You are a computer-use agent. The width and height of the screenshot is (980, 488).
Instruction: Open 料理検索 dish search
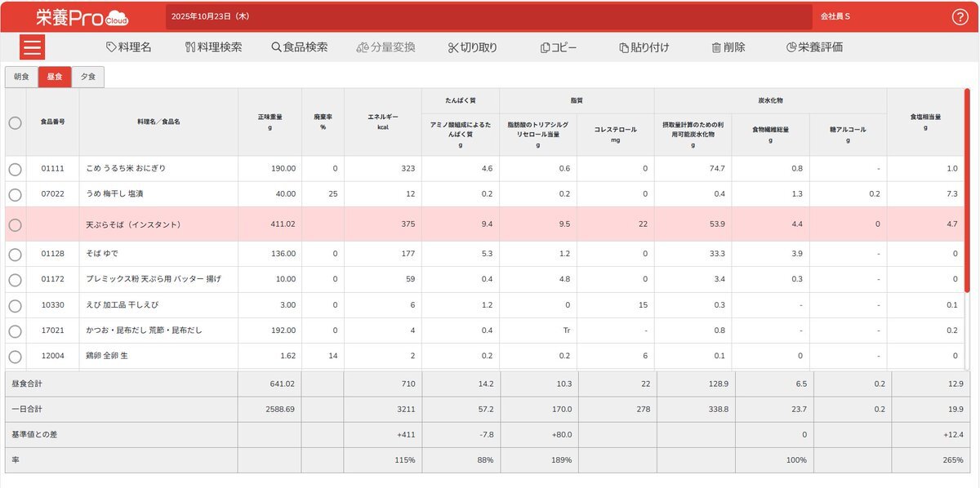pos(213,47)
